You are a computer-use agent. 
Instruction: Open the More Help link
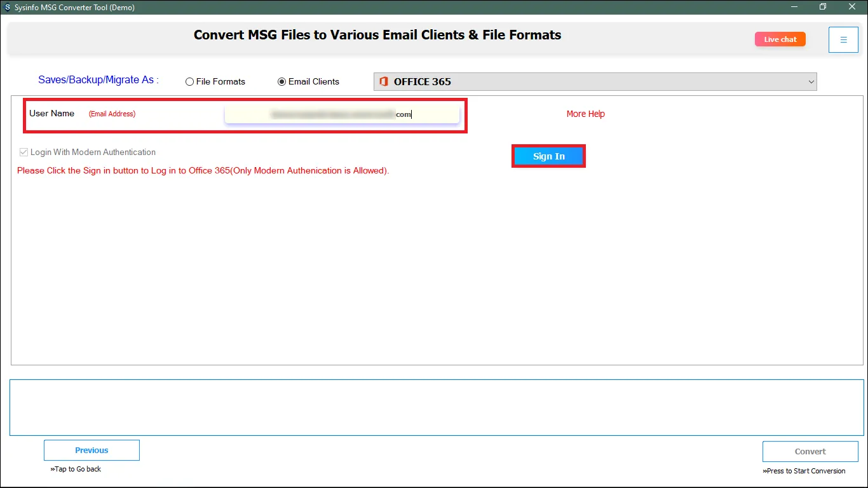click(x=586, y=114)
